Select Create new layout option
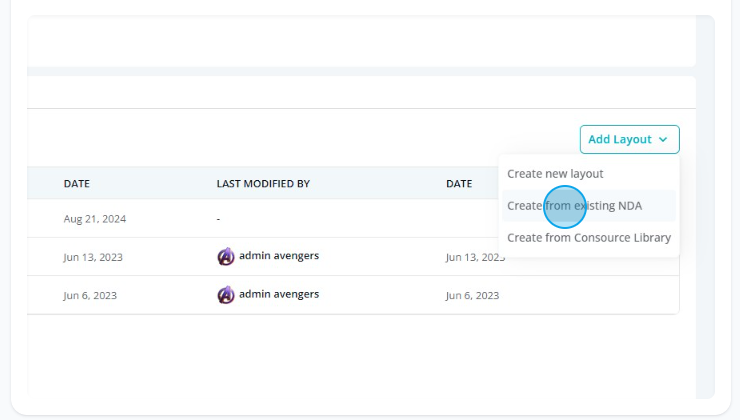 [555, 174]
